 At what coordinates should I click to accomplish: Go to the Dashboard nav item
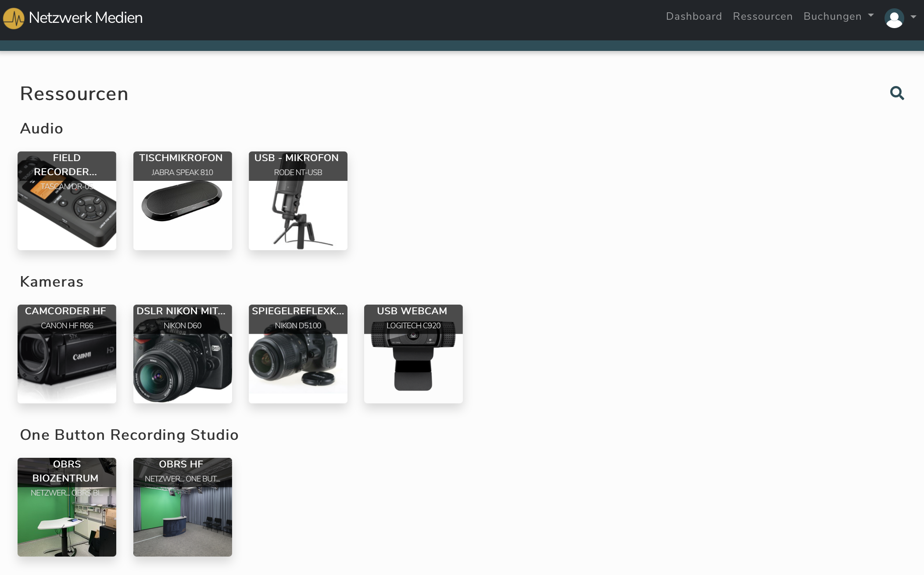(x=694, y=16)
